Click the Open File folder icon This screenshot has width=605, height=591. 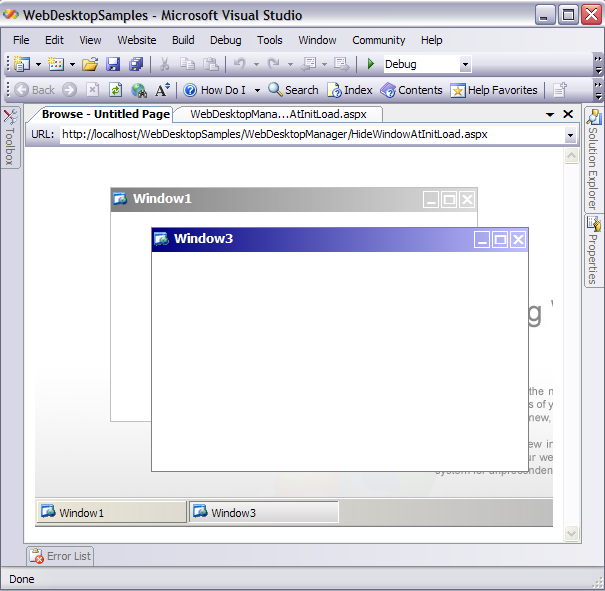click(90, 64)
